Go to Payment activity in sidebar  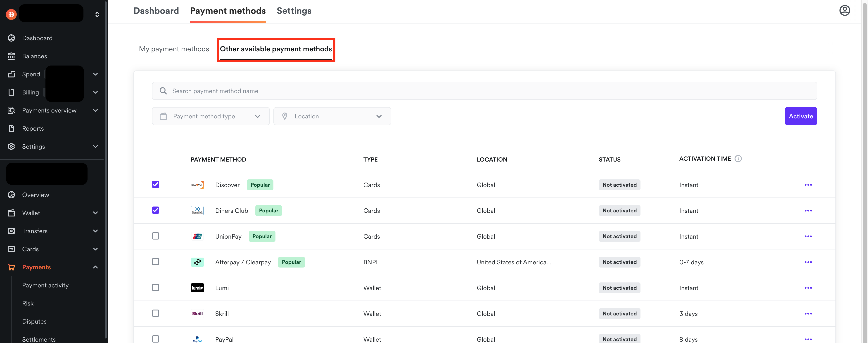coord(45,285)
